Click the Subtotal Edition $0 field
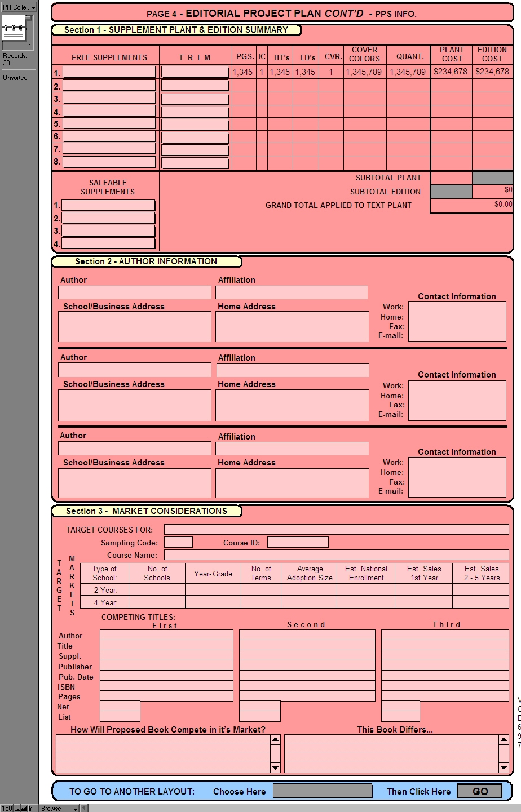521x812 pixels. 493,190
